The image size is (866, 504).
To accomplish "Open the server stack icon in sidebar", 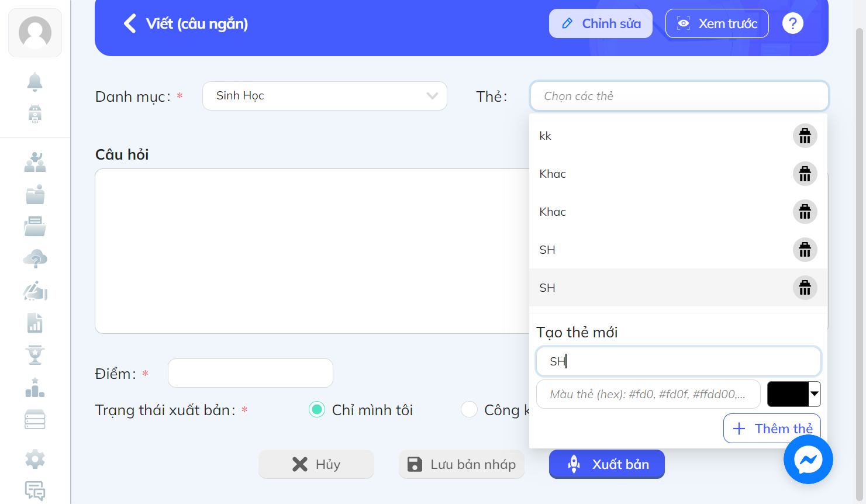I will (x=35, y=419).
